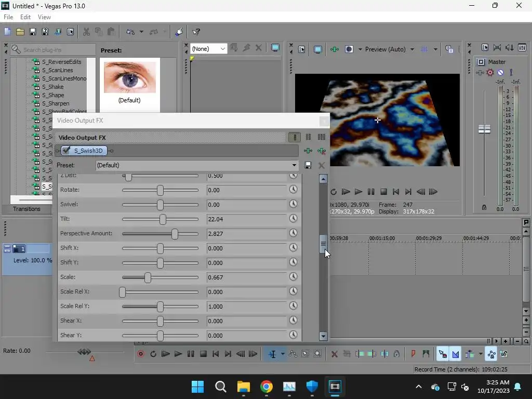Open a project using the folder icon

click(x=20, y=32)
